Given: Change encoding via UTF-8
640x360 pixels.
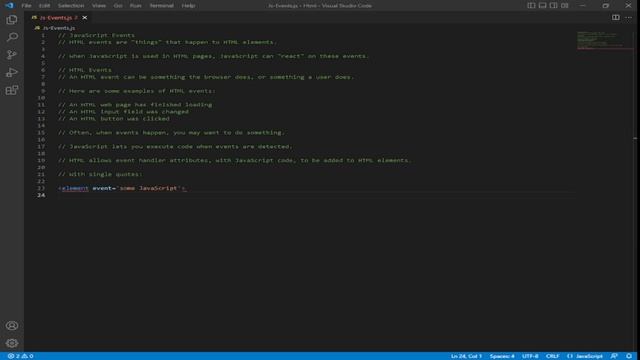Looking at the screenshot, I should click(x=530, y=356).
